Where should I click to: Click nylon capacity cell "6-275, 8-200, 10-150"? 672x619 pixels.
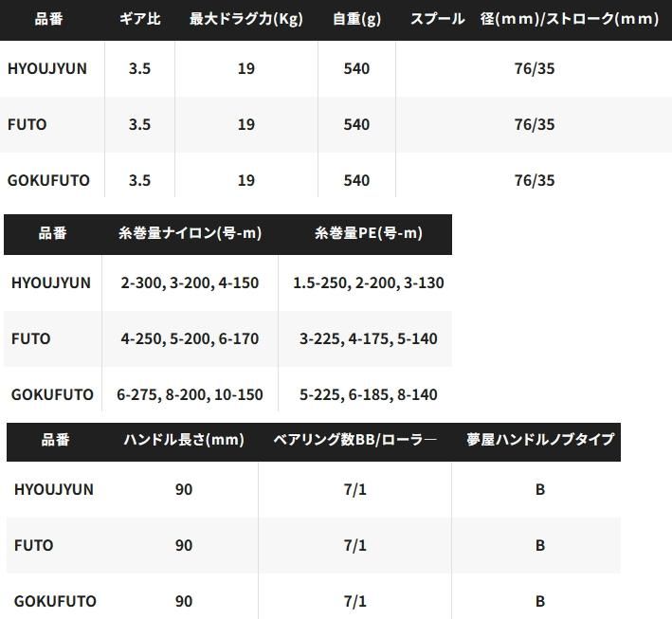point(190,394)
